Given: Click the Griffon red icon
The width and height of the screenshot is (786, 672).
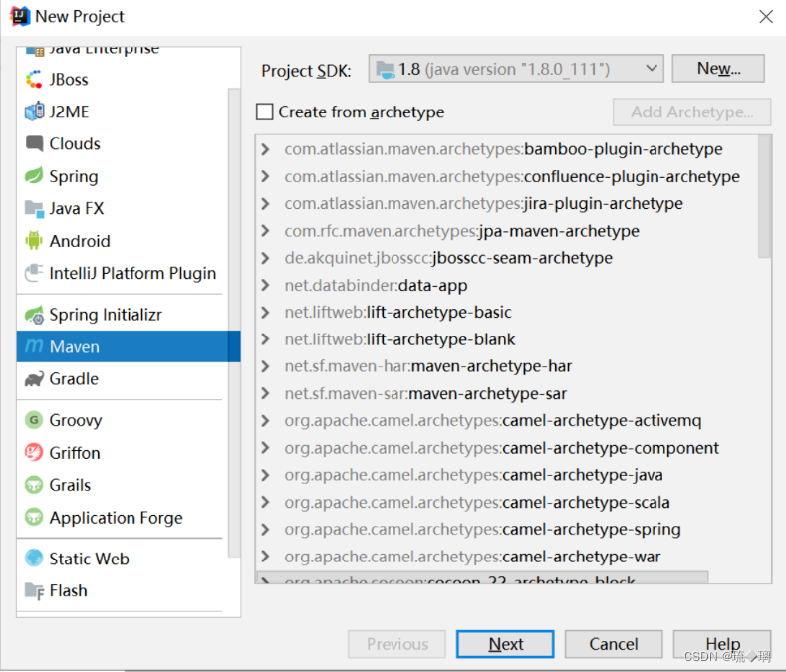Looking at the screenshot, I should coord(34,453).
